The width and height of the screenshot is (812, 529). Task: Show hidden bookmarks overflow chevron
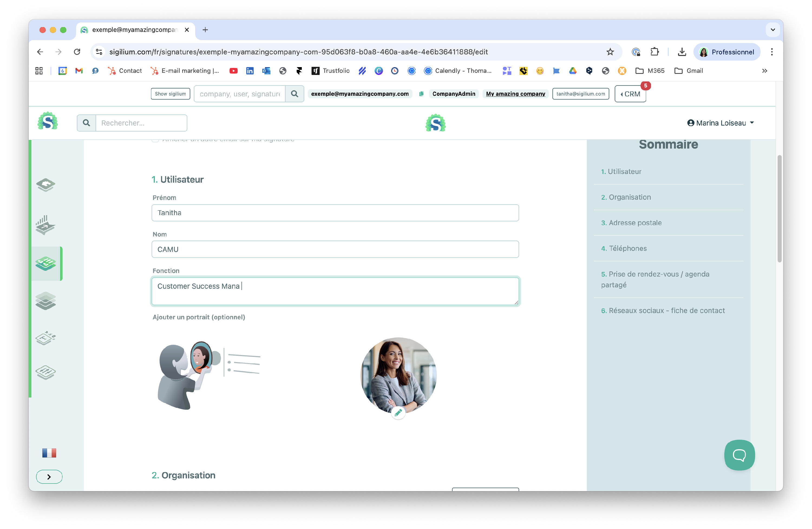(x=764, y=71)
